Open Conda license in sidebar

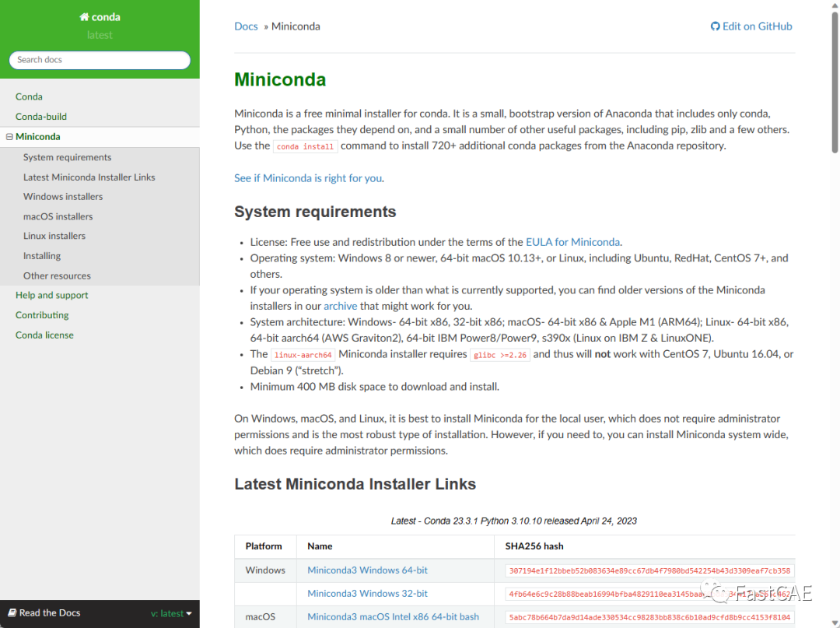[x=44, y=335]
